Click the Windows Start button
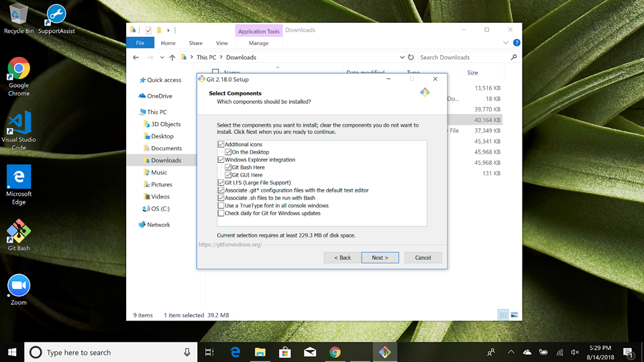The height and width of the screenshot is (362, 644). (12, 352)
